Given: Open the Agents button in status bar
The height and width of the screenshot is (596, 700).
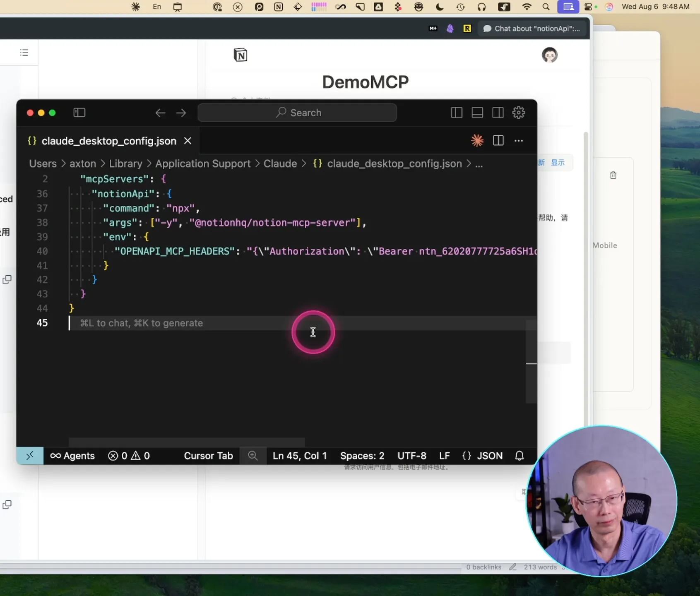Looking at the screenshot, I should pos(72,456).
